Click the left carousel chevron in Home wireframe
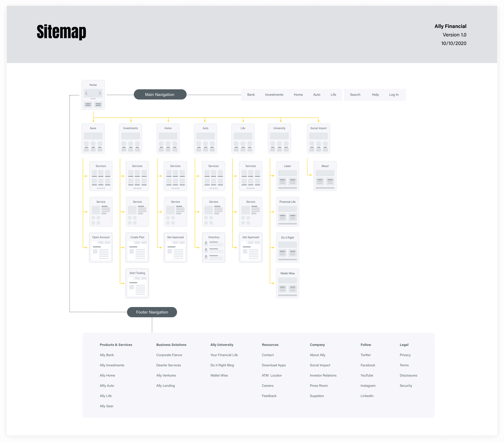Screen dimensions: 504x443 coord(86,93)
